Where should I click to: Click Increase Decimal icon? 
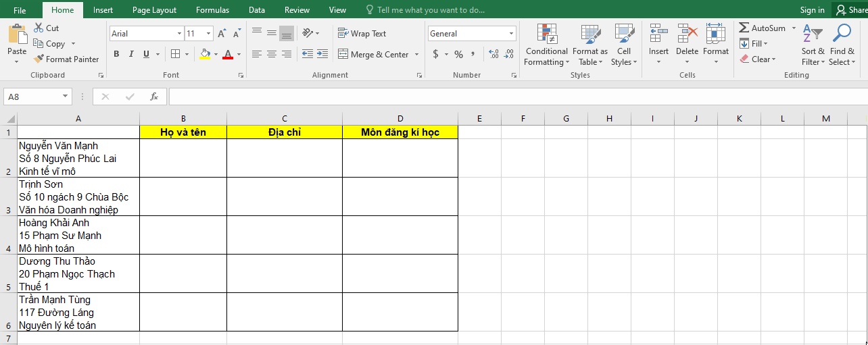[x=493, y=54]
